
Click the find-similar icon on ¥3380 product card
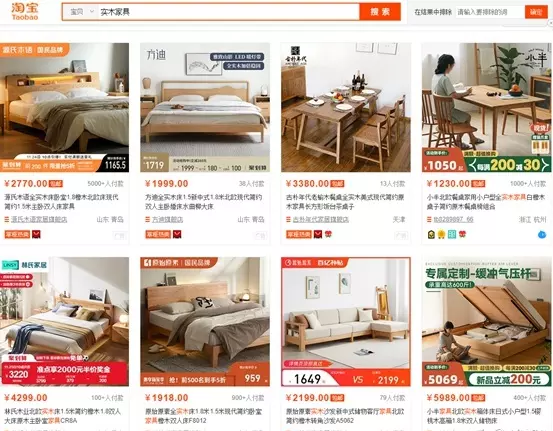tap(401, 235)
